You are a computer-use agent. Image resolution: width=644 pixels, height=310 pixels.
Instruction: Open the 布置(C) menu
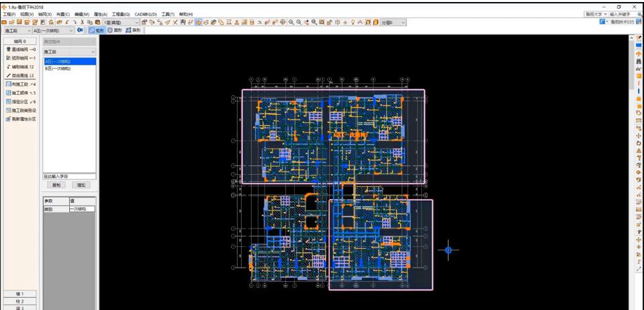click(x=63, y=14)
